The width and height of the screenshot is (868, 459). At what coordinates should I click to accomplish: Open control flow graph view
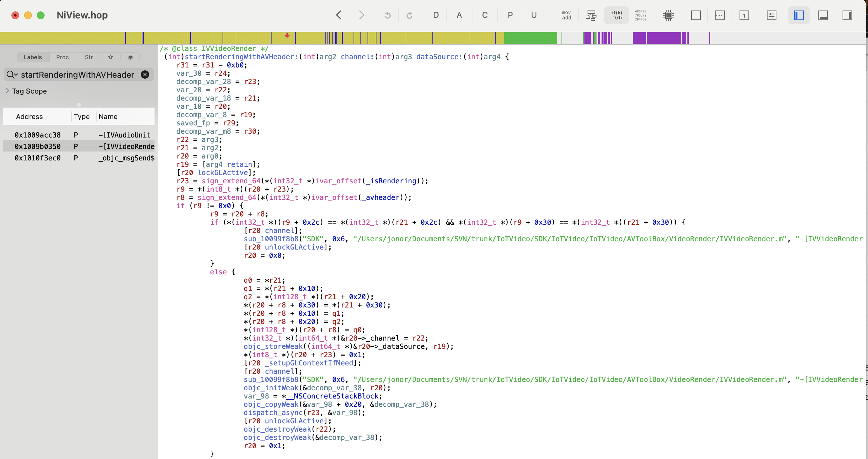click(x=591, y=15)
